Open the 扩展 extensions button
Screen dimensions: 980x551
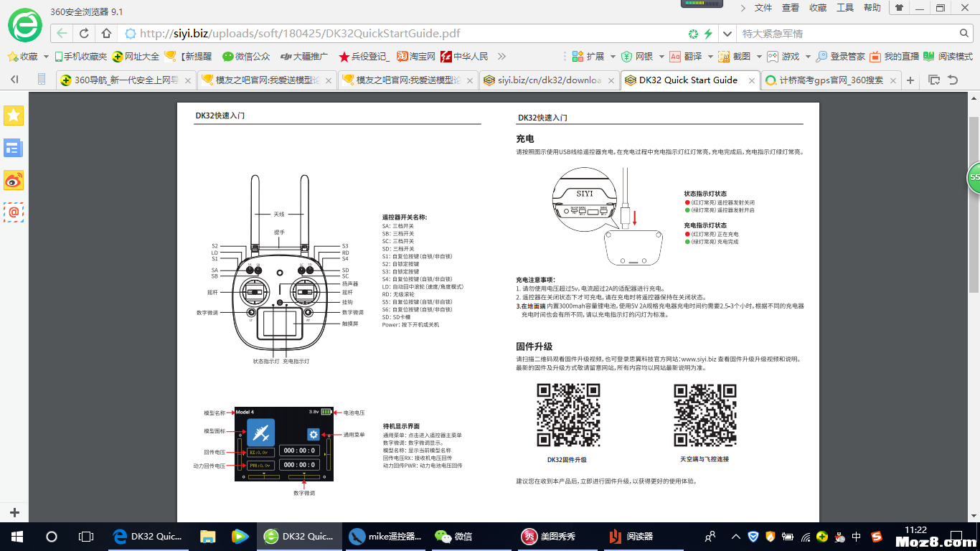[x=588, y=56]
